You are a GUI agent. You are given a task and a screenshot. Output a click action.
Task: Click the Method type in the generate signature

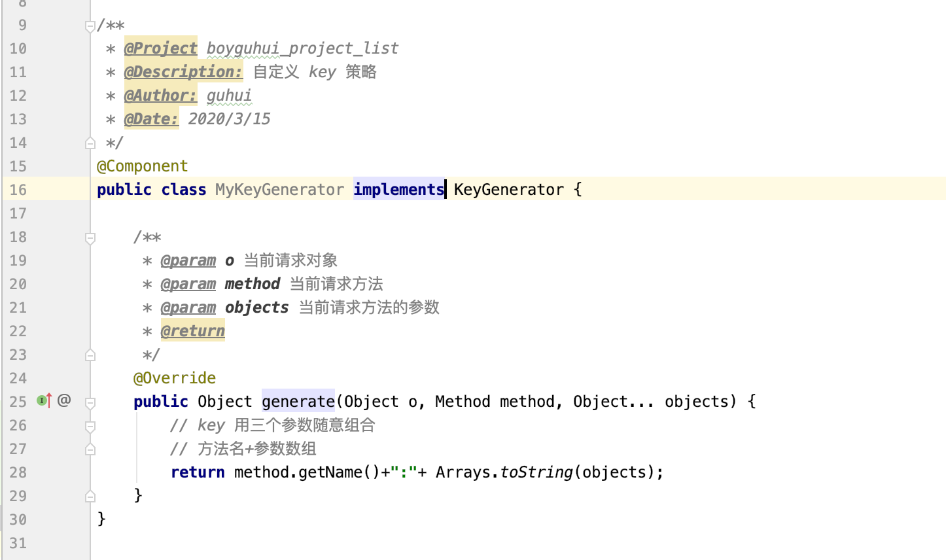[x=463, y=402]
